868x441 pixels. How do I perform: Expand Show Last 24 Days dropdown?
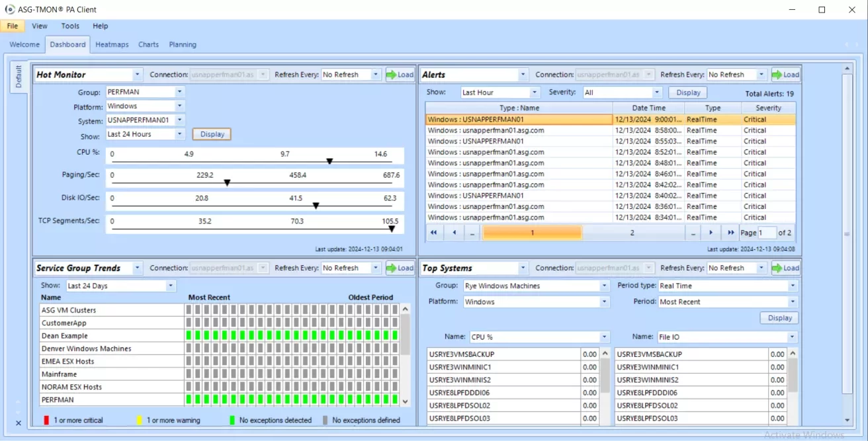click(171, 286)
